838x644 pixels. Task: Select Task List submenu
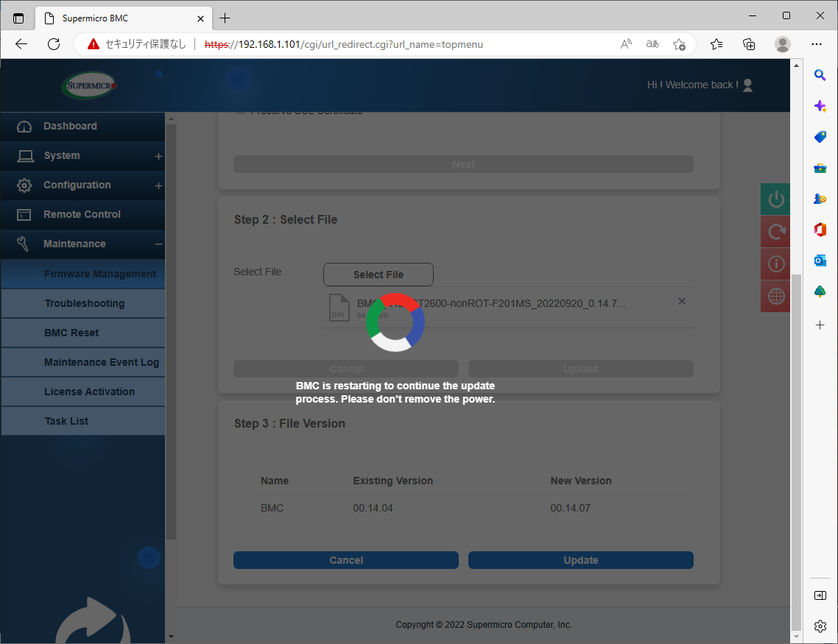82,421
